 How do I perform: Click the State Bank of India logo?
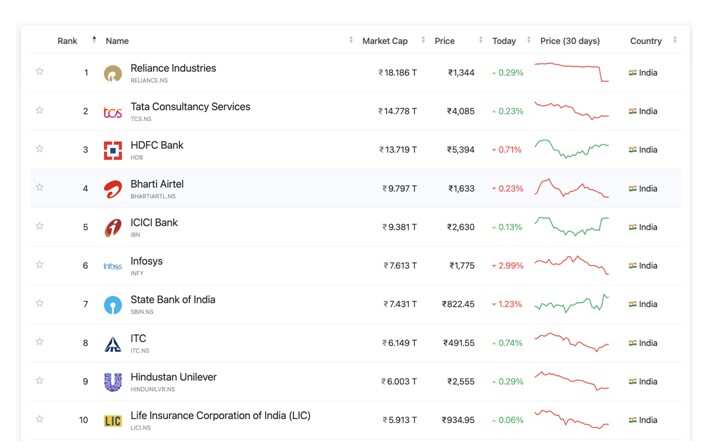[113, 305]
